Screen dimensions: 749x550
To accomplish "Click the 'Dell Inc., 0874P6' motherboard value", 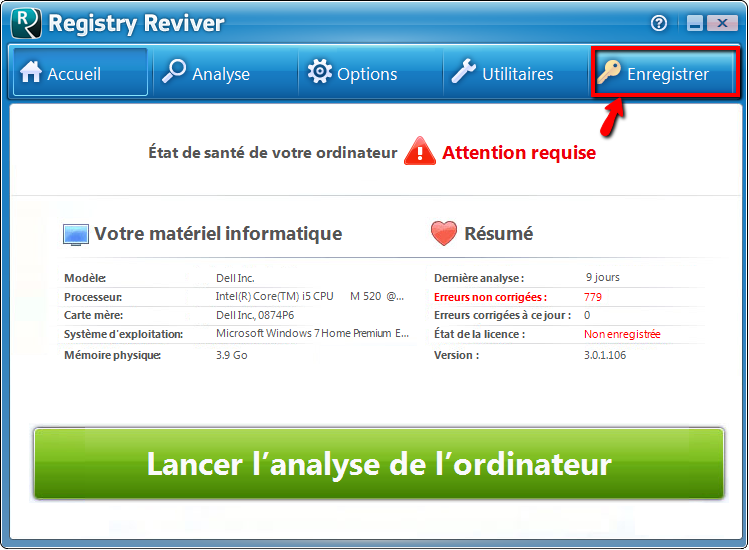I will click(x=255, y=315).
